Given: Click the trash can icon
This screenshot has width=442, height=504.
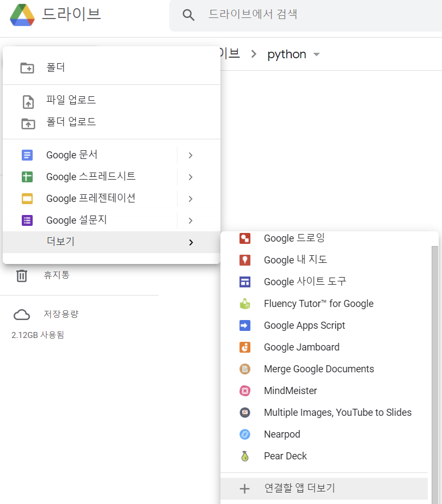Looking at the screenshot, I should 22,276.
